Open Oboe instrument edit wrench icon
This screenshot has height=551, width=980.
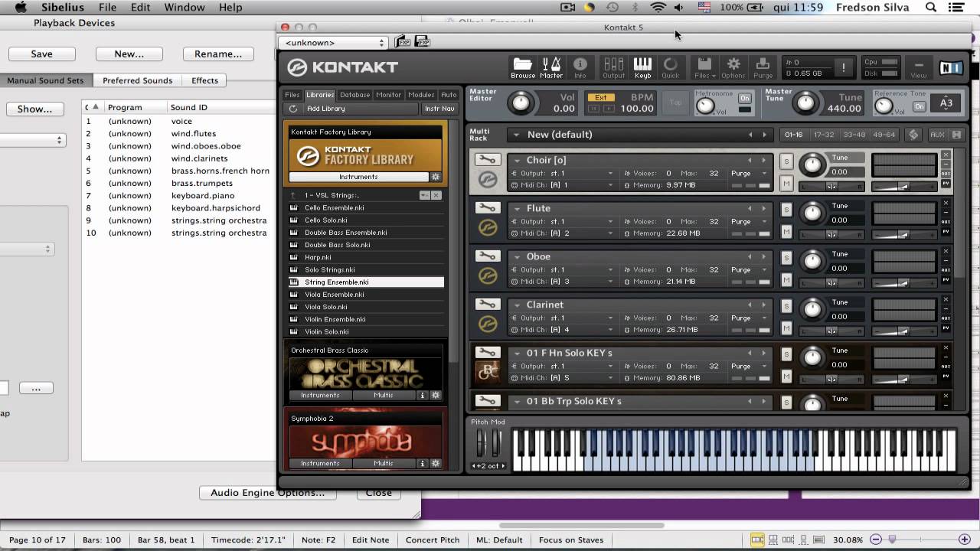[x=487, y=256]
